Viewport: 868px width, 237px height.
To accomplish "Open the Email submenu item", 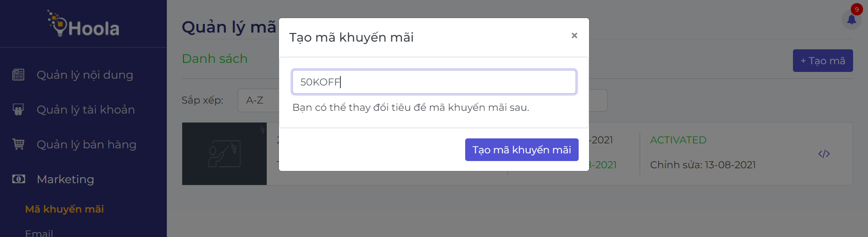I will click(x=39, y=233).
